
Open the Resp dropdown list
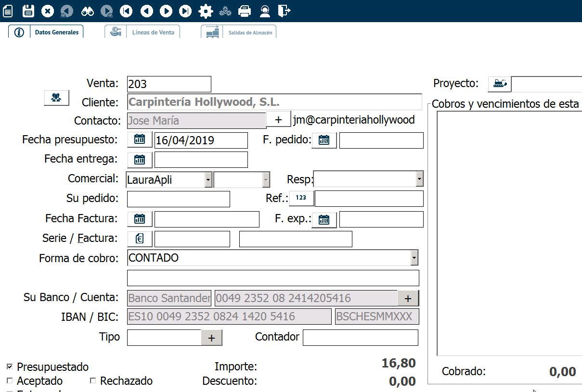coord(419,179)
